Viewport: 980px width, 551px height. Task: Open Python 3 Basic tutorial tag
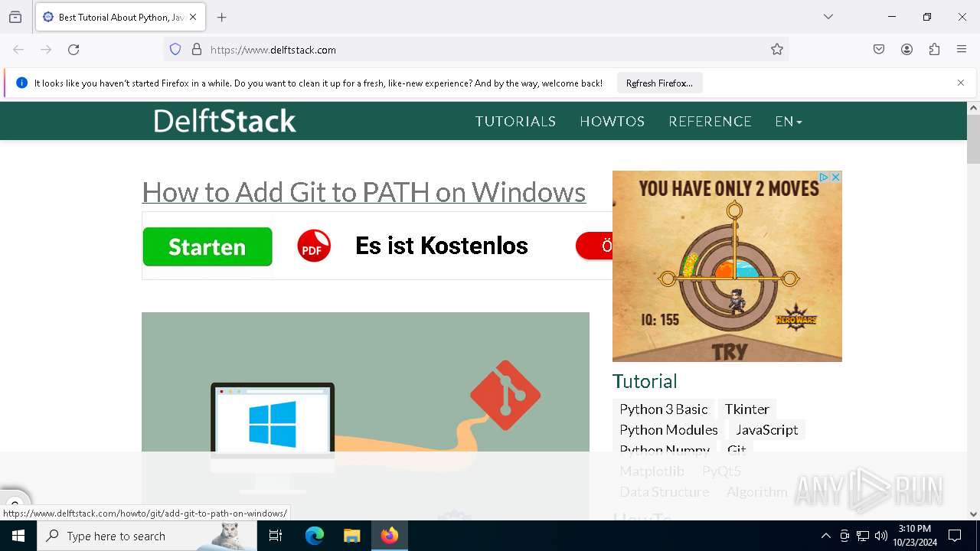point(663,409)
